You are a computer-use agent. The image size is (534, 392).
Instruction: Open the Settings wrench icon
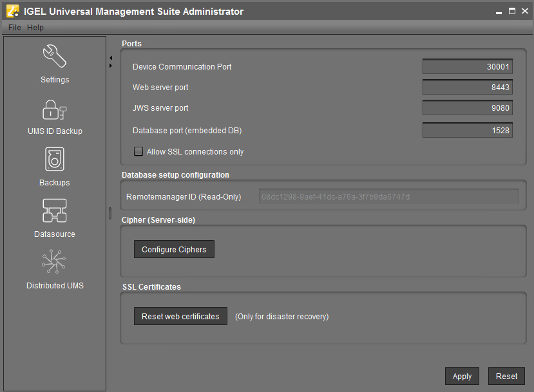tap(55, 57)
